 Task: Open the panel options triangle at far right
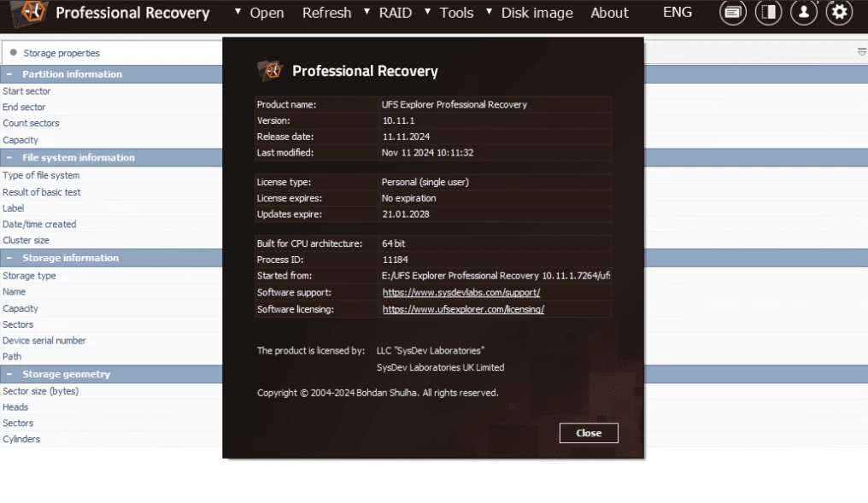click(861, 53)
